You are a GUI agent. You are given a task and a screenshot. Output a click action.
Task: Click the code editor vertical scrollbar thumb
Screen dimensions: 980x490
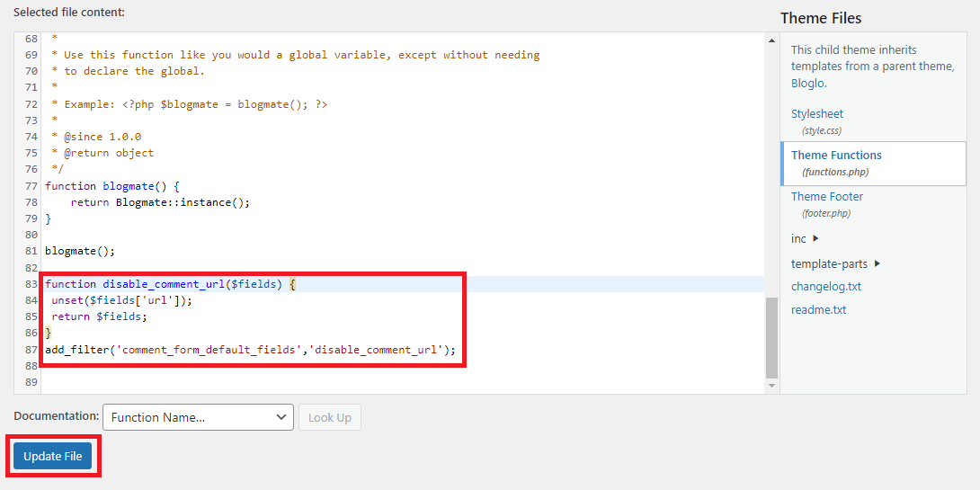point(772,337)
